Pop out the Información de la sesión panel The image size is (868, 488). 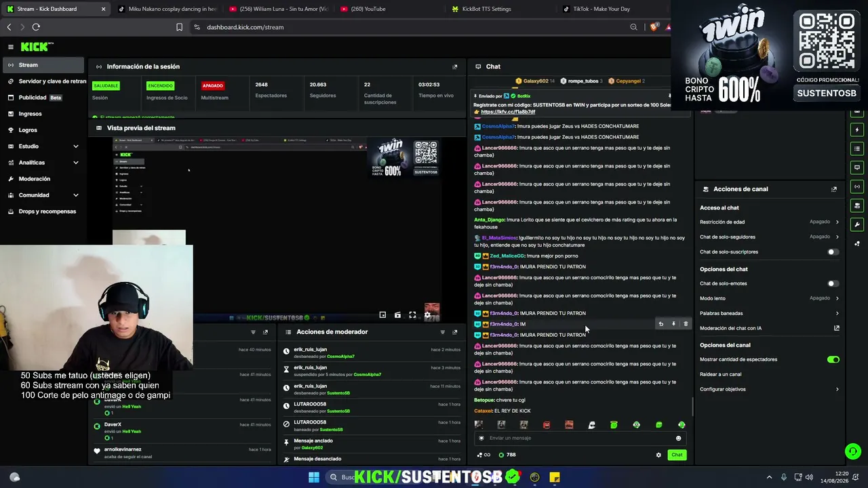(454, 66)
